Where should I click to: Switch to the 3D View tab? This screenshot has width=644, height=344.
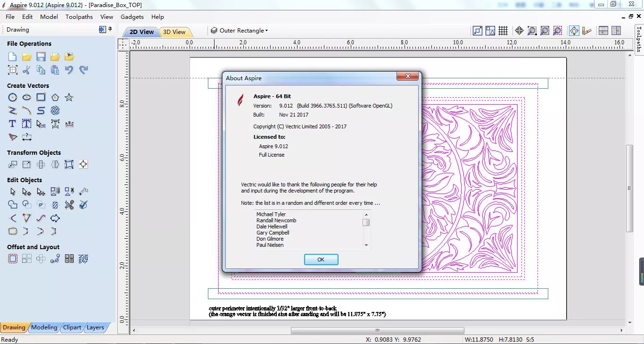click(x=174, y=32)
